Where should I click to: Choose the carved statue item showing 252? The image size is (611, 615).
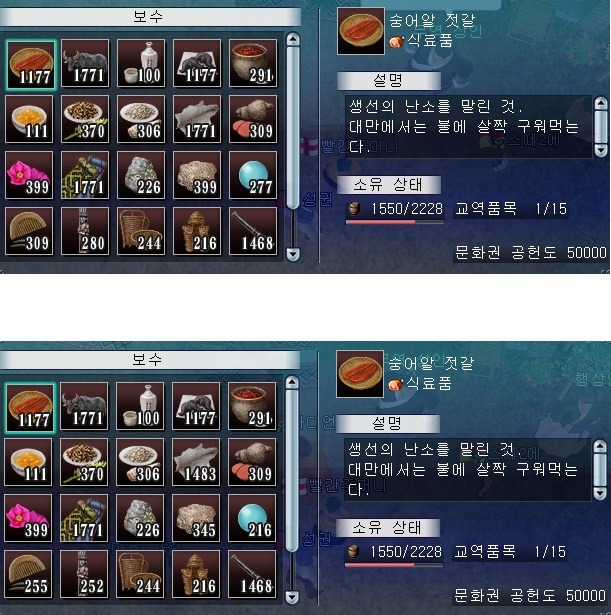click(x=84, y=574)
